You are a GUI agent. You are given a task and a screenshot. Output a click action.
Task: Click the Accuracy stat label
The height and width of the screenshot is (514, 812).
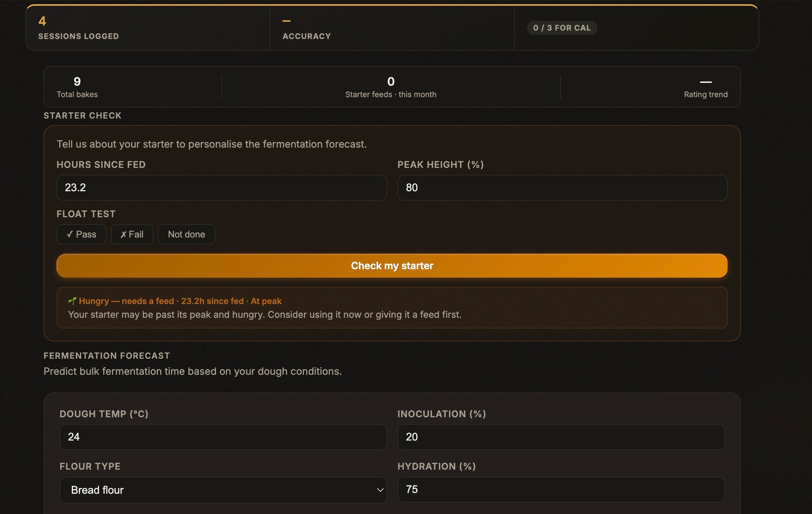point(307,36)
